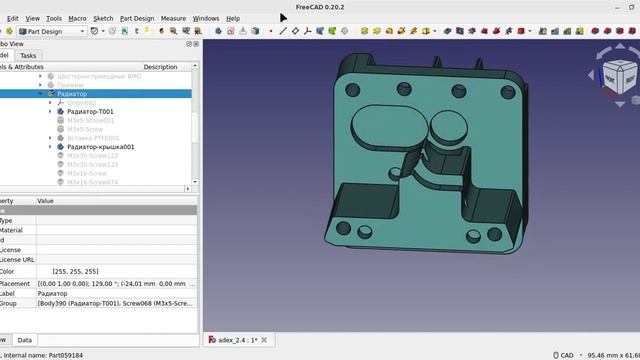Click the Additive primitive box icon

pyautogui.click(x=426, y=31)
